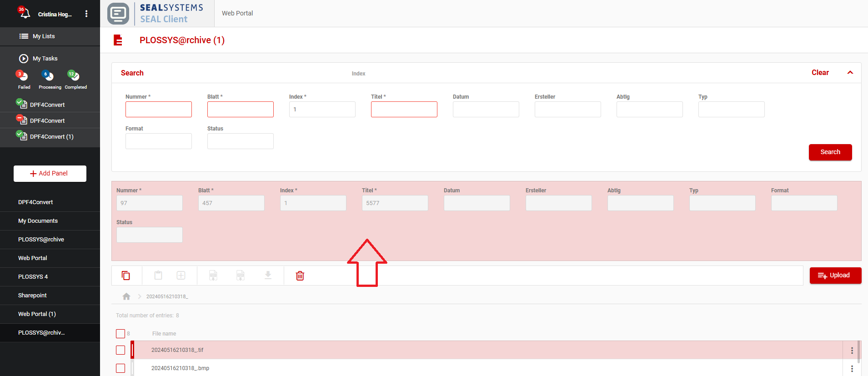
Task: Click Clear to reset search fields
Action: coord(820,73)
